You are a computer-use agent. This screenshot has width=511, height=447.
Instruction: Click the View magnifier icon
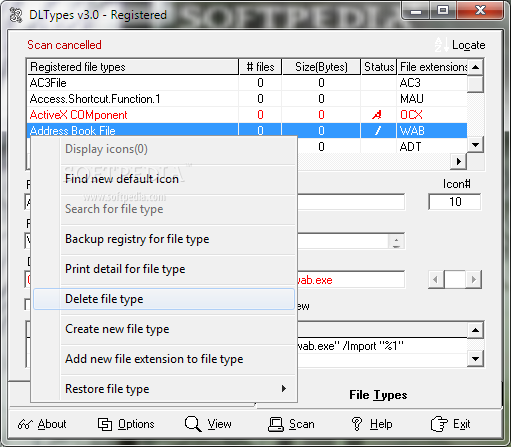click(x=193, y=424)
